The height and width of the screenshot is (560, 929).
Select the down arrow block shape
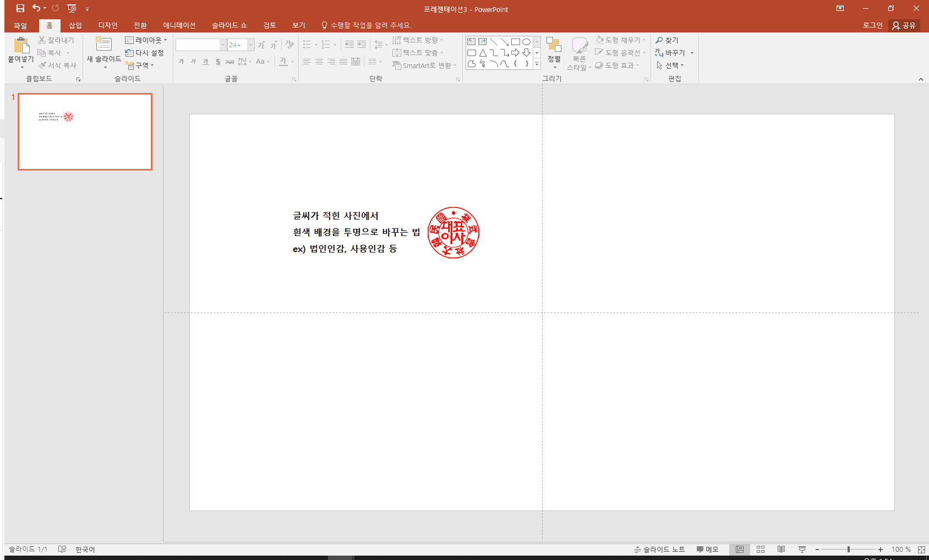(526, 53)
